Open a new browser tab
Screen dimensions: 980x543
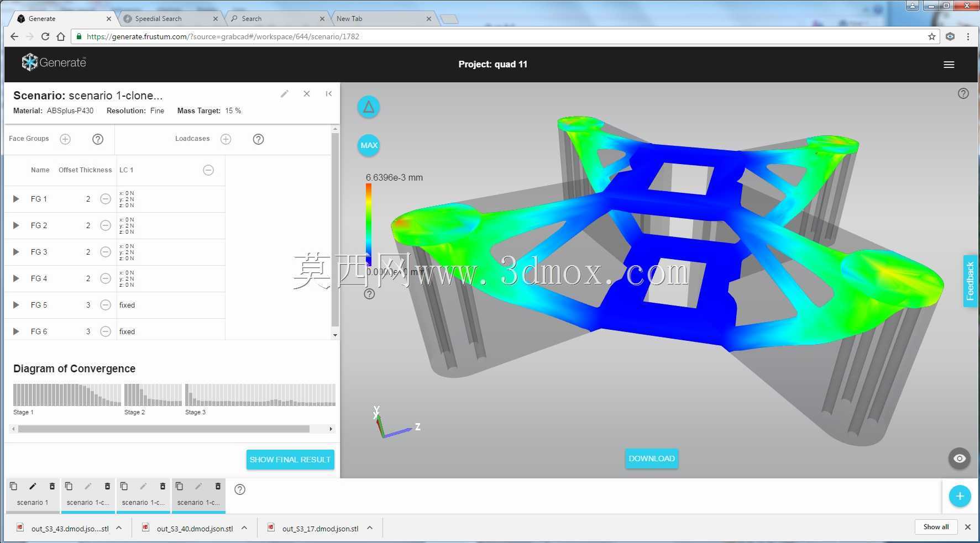pos(449,19)
